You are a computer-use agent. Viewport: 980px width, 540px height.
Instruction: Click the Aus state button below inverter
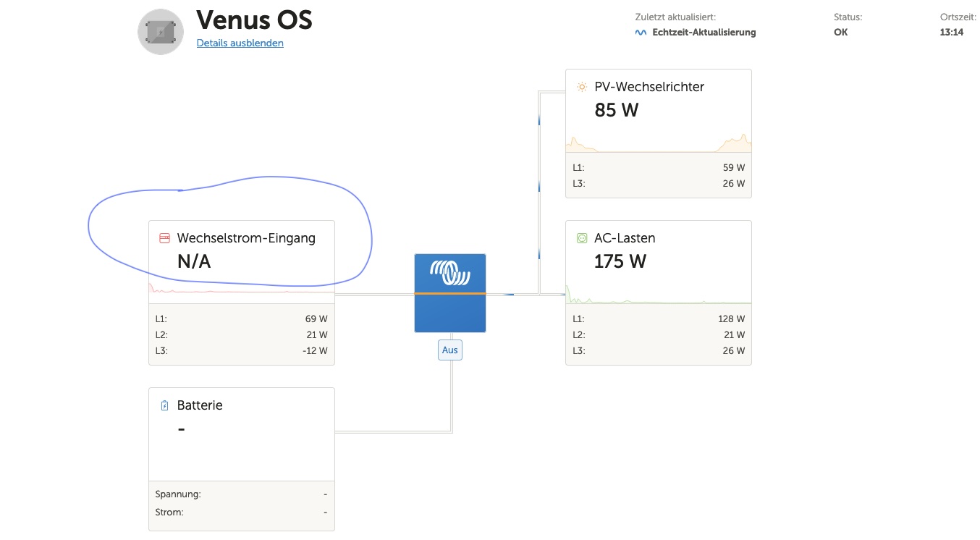[450, 350]
